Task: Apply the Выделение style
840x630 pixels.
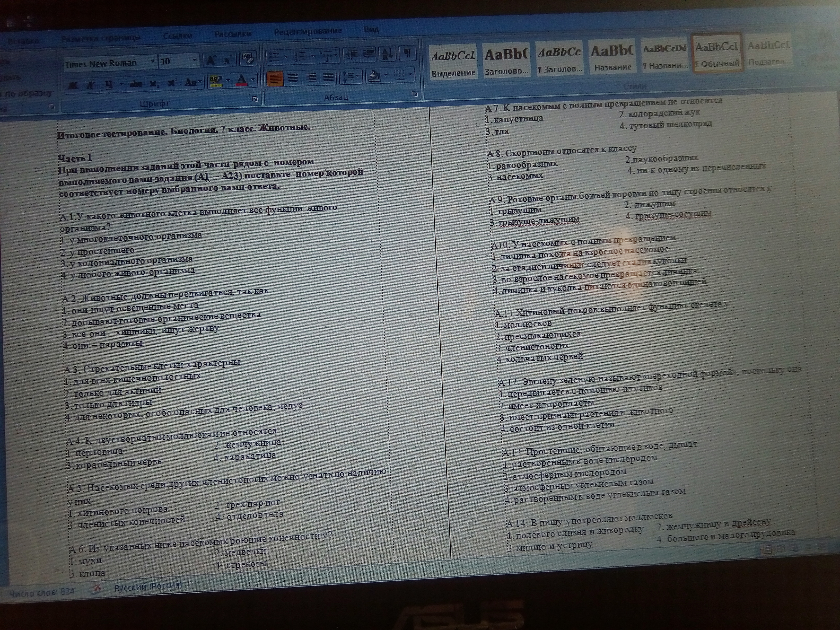Action: (x=453, y=63)
